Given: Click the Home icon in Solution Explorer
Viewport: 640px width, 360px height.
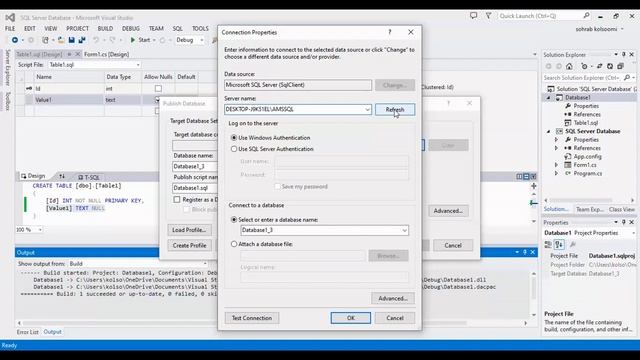Looking at the screenshot, I should click(569, 66).
